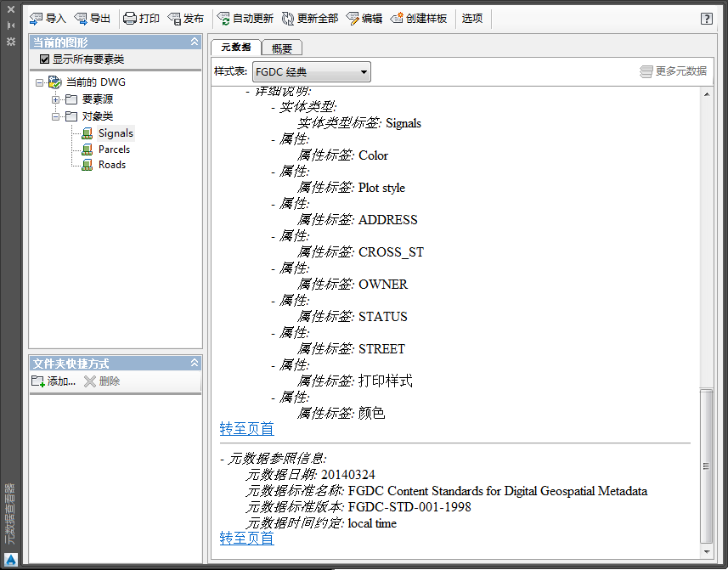Expand the 要素源 tree node
The image size is (728, 570).
[55, 99]
